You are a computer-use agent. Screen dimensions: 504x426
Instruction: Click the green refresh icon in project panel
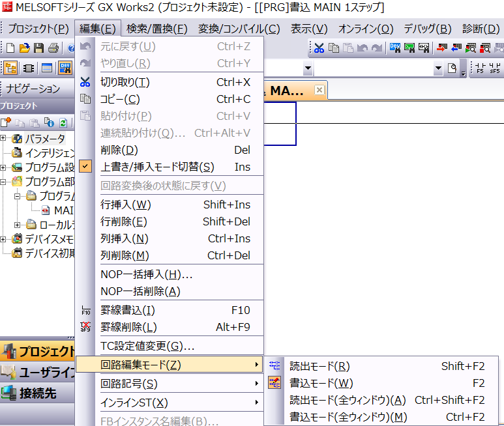(63, 122)
